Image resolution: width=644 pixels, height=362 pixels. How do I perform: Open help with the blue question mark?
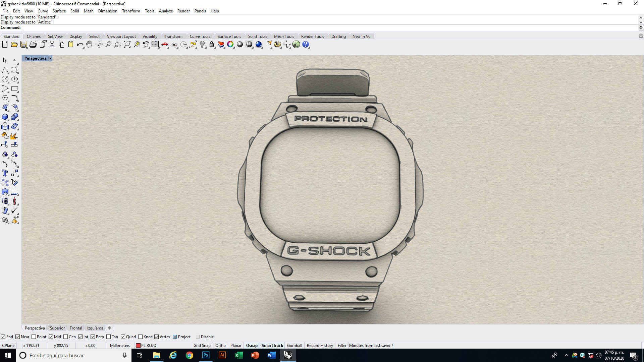(306, 44)
